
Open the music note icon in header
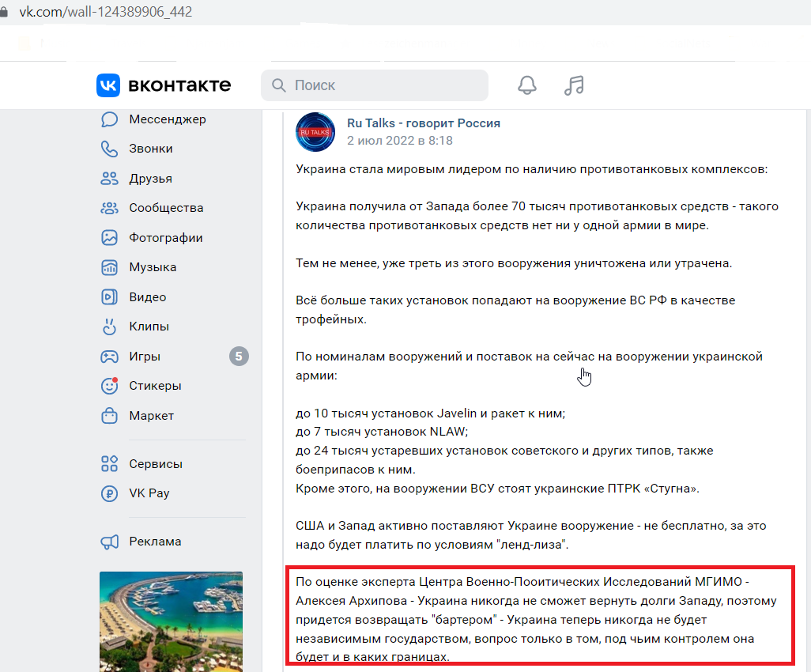click(x=574, y=85)
